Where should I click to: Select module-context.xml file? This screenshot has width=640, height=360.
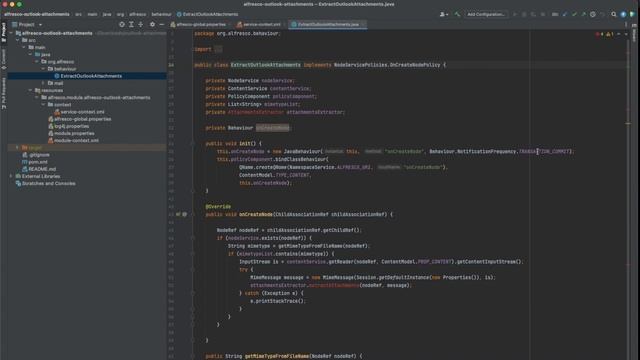(x=76, y=140)
